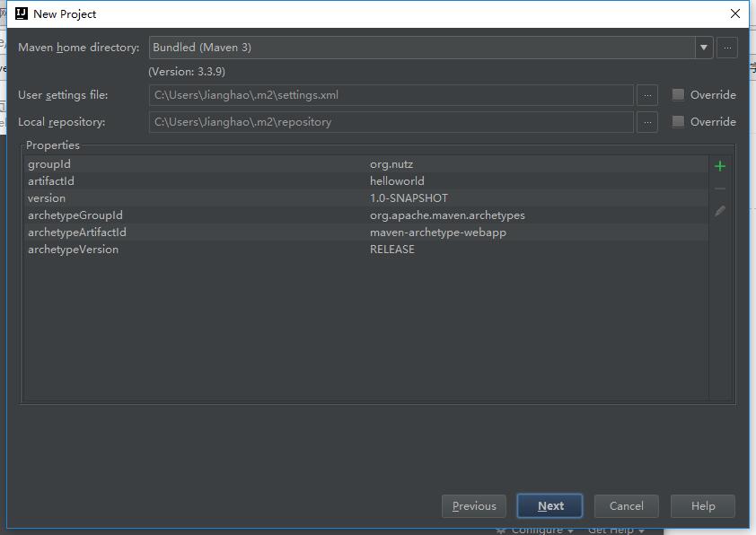
Task: Close the New Project dialog
Action: tap(735, 13)
